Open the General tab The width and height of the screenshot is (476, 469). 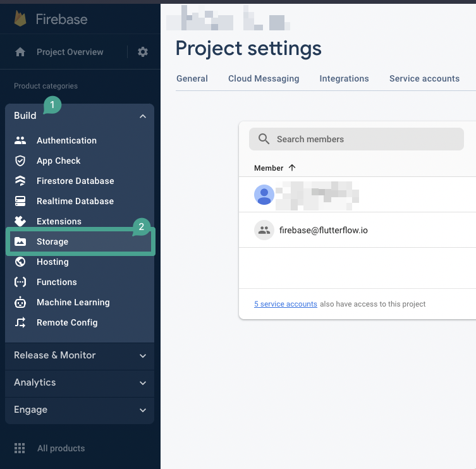(x=192, y=78)
